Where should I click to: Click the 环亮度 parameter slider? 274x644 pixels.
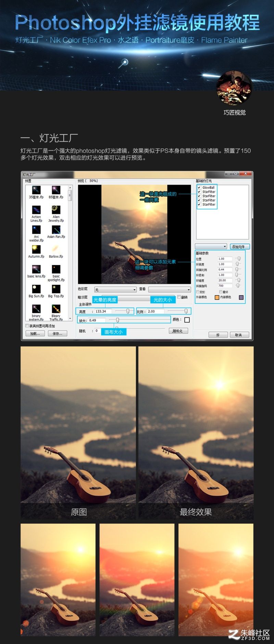[x=237, y=264]
